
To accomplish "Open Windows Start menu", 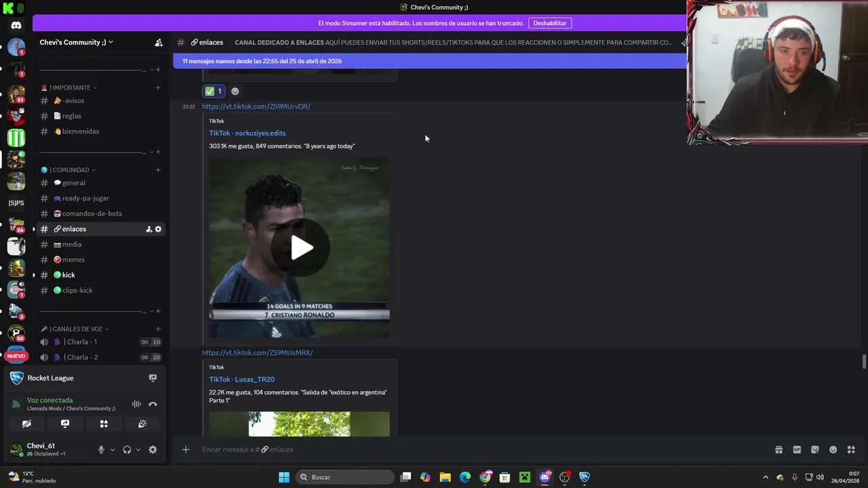I will (x=284, y=477).
